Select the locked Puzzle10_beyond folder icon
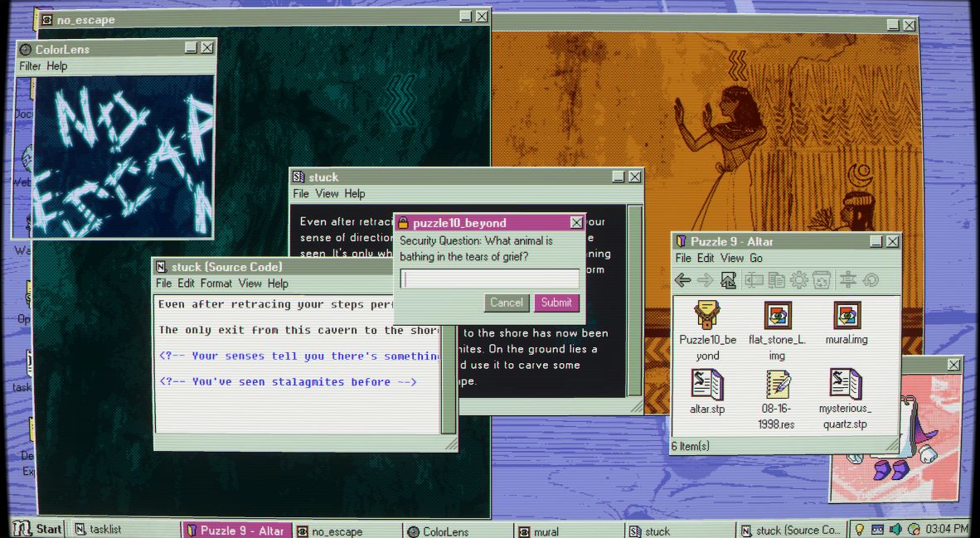Viewport: 980px width, 538px height. pyautogui.click(x=707, y=314)
